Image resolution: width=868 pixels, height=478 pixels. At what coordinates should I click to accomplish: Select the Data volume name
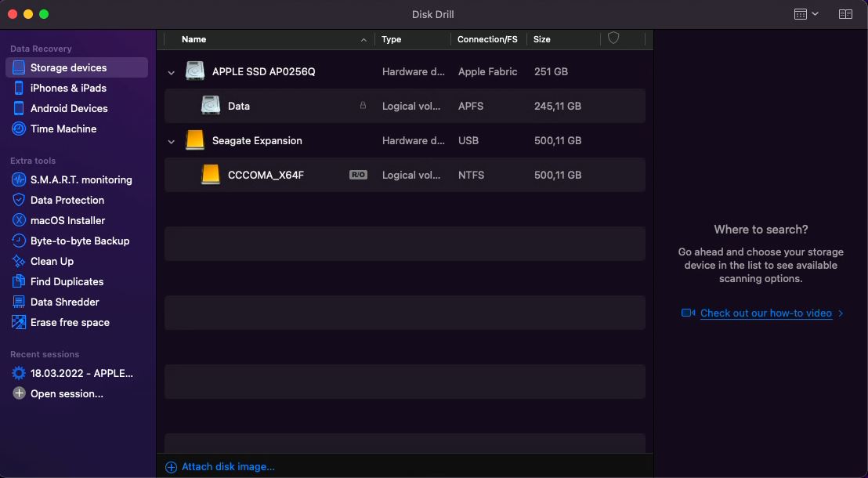[x=239, y=106]
